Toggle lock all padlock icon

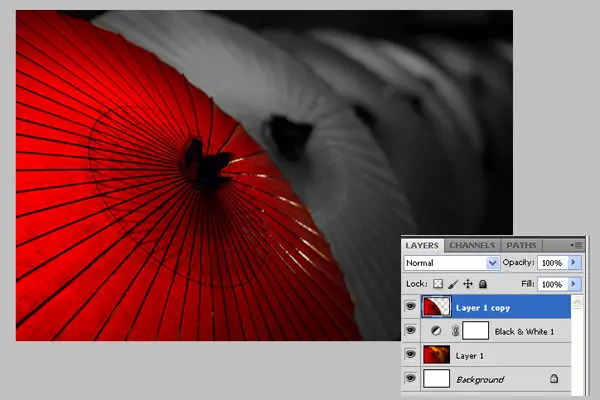point(483,284)
